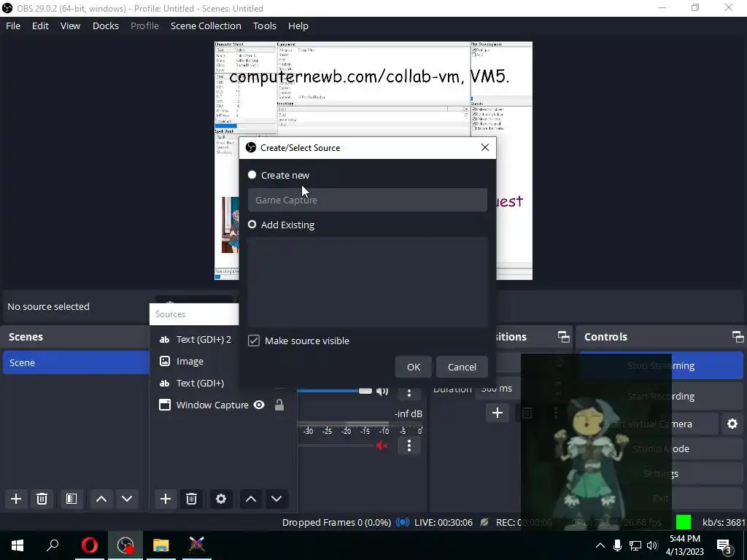Mute the upper audio speaker icon

pos(382,391)
